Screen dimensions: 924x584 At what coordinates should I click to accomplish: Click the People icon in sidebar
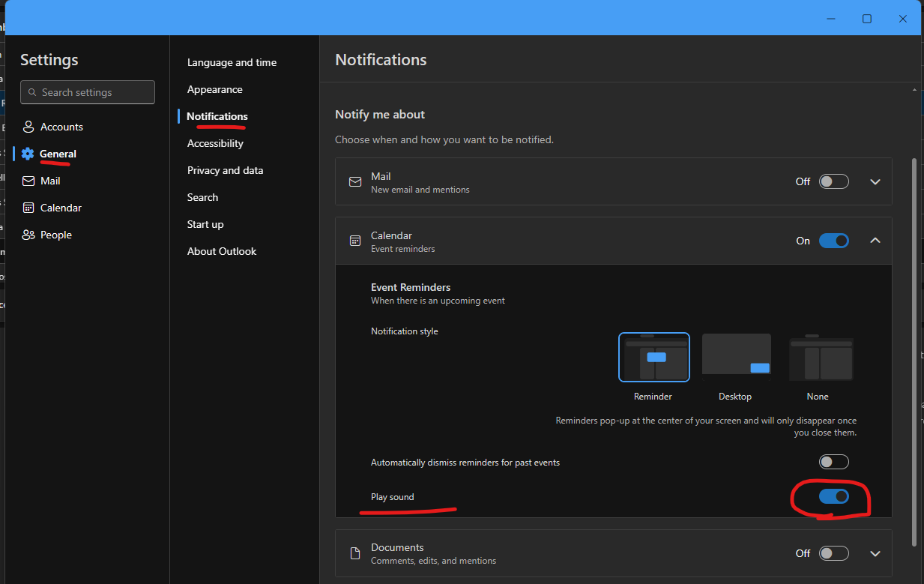pos(28,235)
